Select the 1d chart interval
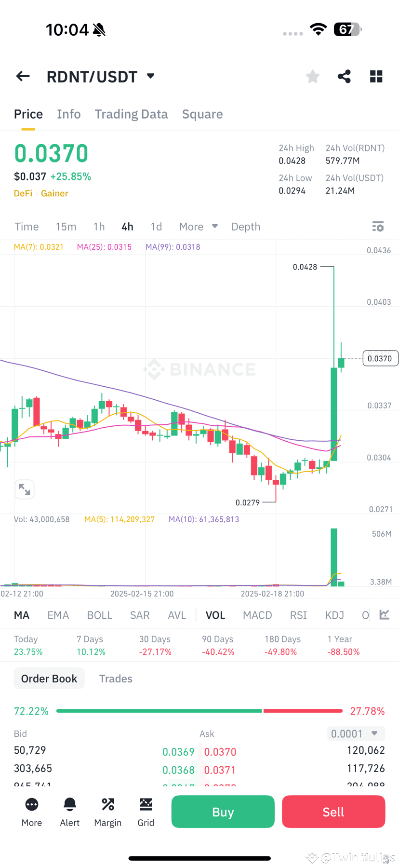The image size is (399, 868). 156,226
